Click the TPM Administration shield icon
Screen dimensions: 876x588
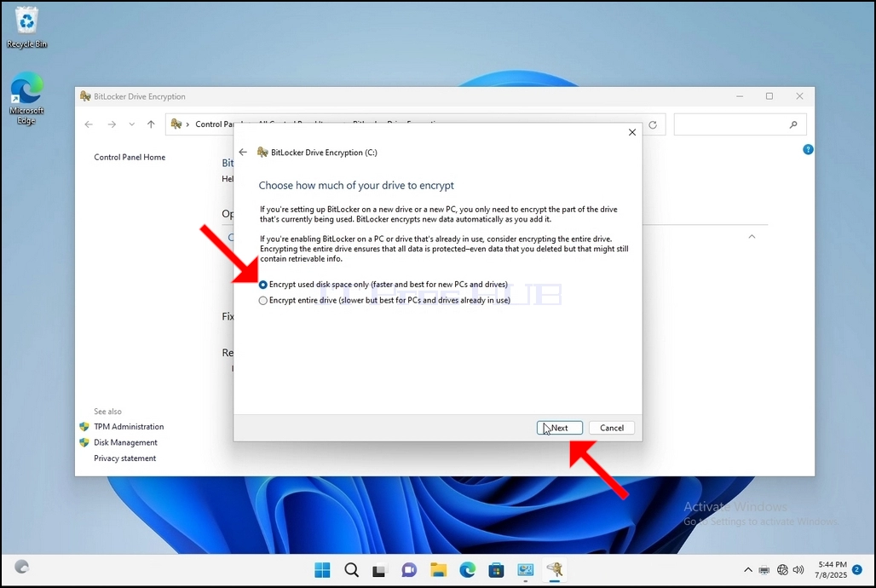84,426
